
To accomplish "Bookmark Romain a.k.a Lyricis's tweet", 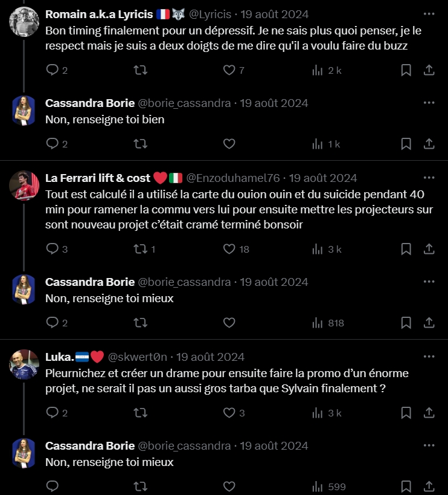I will (406, 70).
